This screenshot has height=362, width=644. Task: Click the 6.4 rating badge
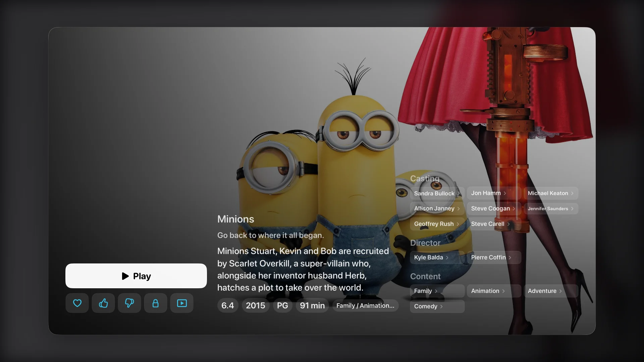pos(228,305)
